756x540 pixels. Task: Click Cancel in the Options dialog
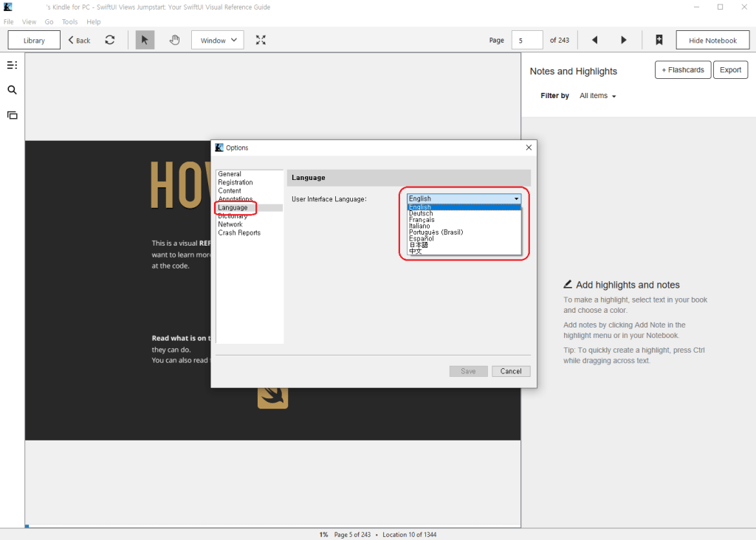pos(511,371)
